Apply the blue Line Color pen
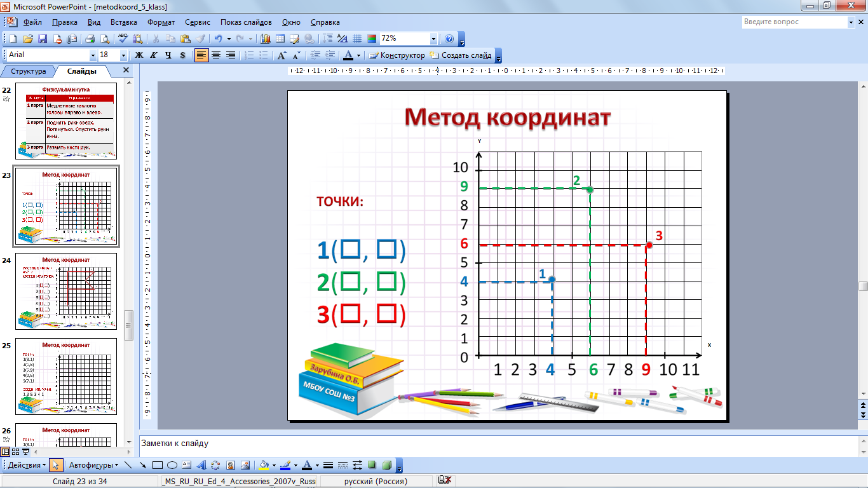 (x=285, y=464)
